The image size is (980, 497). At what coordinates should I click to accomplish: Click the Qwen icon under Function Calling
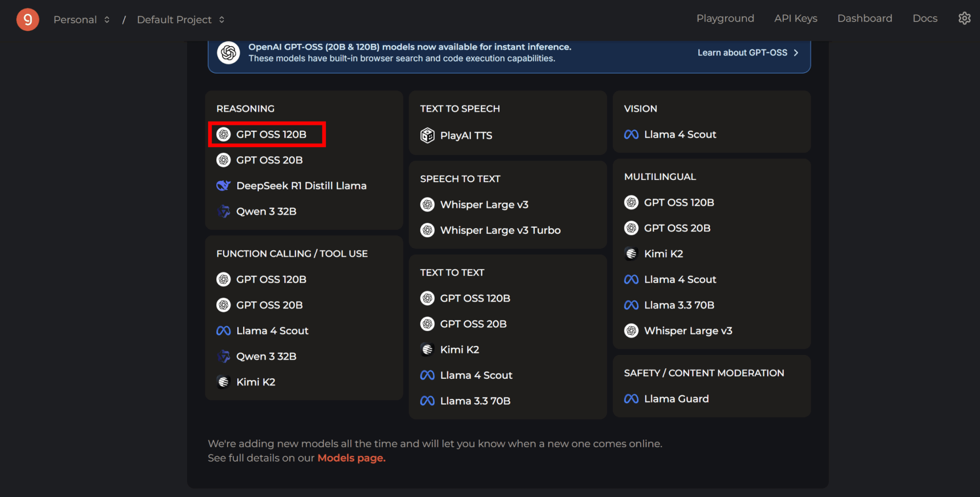[x=223, y=356]
